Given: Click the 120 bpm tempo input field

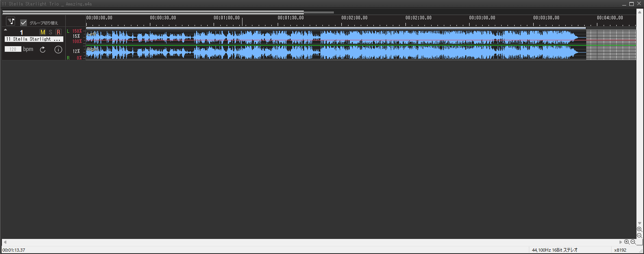Looking at the screenshot, I should 13,49.
